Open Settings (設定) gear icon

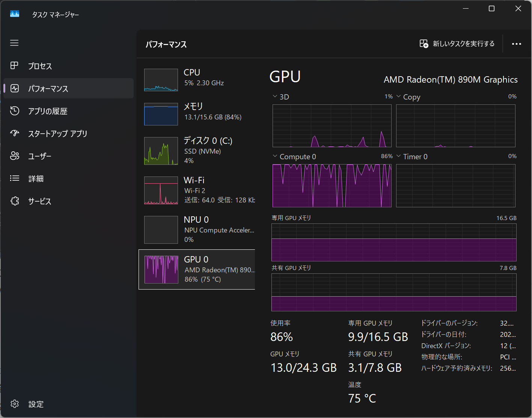pyautogui.click(x=15, y=404)
